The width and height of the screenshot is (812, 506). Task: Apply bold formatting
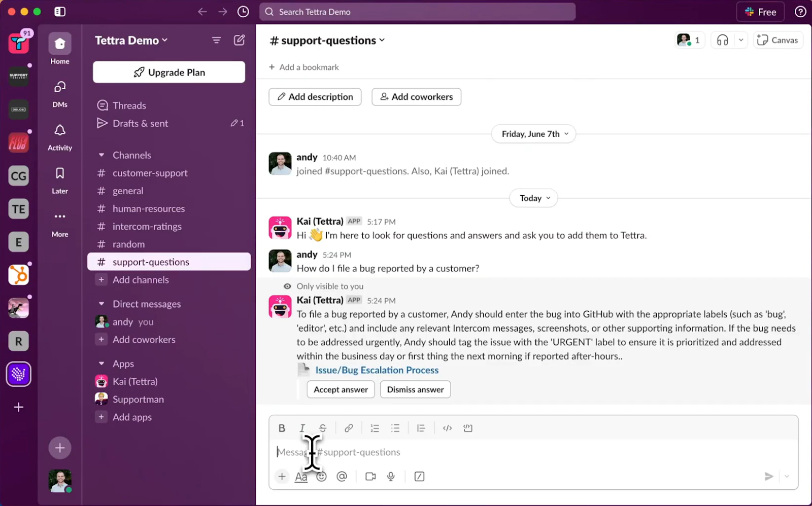(x=282, y=428)
